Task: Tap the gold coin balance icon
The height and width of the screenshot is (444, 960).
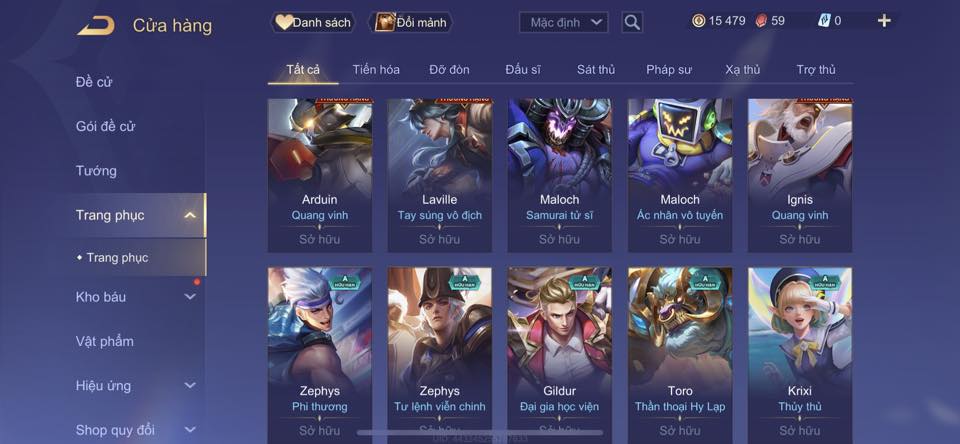Action: [x=699, y=21]
